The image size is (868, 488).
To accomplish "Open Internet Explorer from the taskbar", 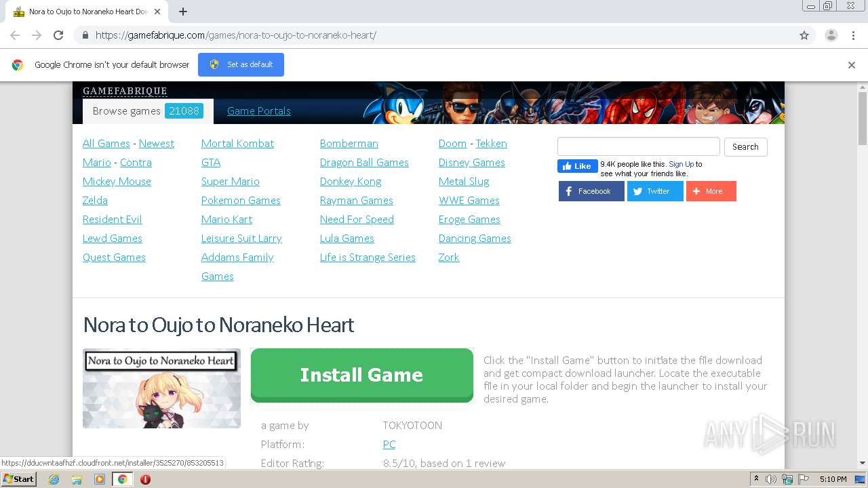I will [54, 479].
